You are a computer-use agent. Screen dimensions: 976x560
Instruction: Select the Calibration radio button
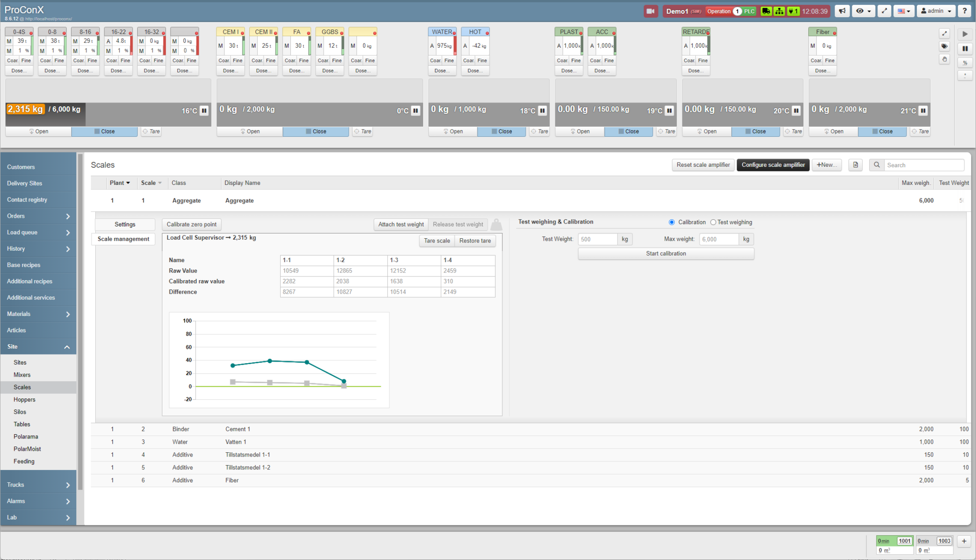(x=671, y=222)
